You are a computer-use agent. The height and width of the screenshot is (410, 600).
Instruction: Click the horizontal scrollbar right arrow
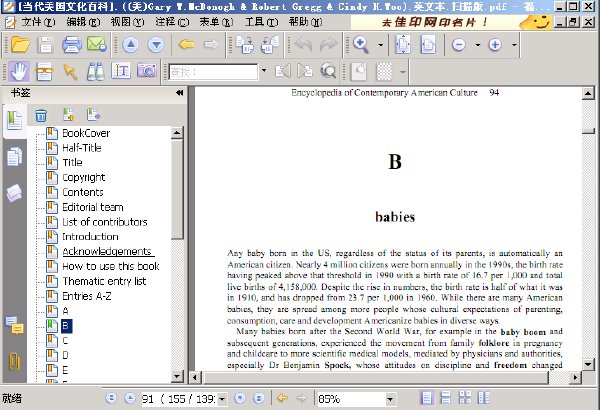pyautogui.click(x=575, y=378)
